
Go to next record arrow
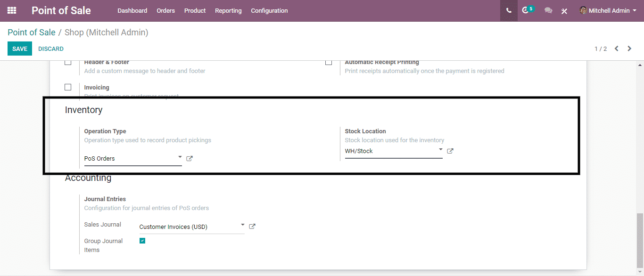point(629,49)
